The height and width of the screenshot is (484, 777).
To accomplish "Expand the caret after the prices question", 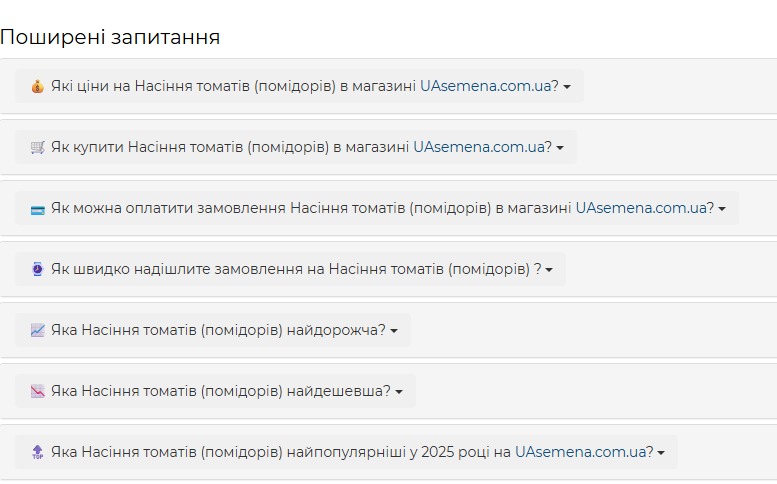I will [x=567, y=87].
